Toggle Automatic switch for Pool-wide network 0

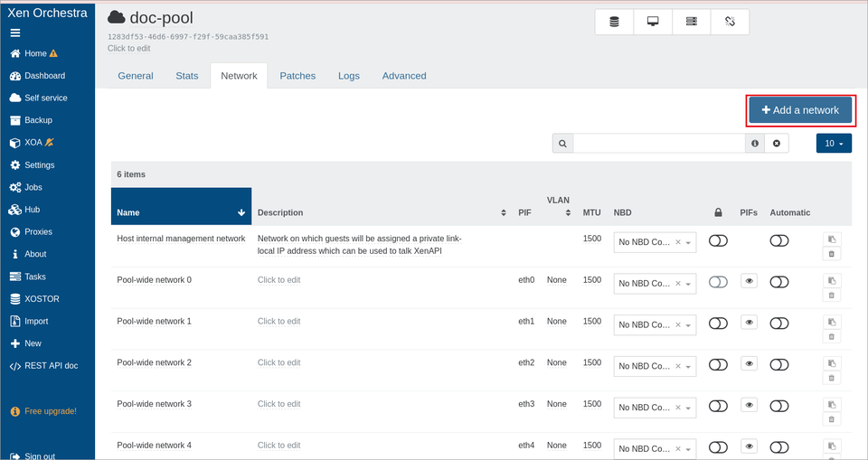778,282
